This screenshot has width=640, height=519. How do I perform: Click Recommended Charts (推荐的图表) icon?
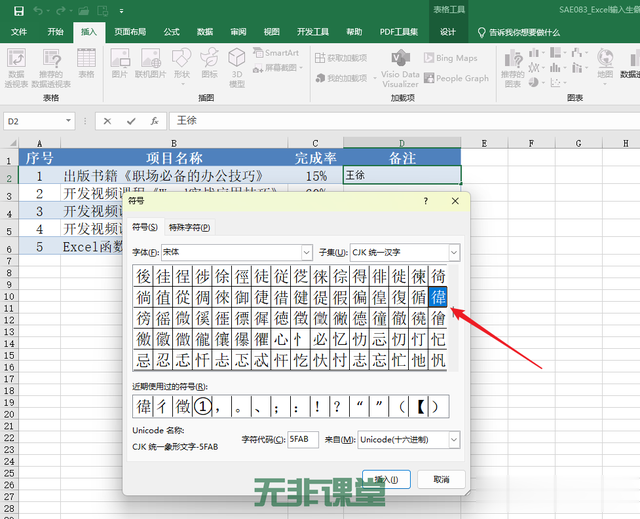pyautogui.click(x=513, y=69)
